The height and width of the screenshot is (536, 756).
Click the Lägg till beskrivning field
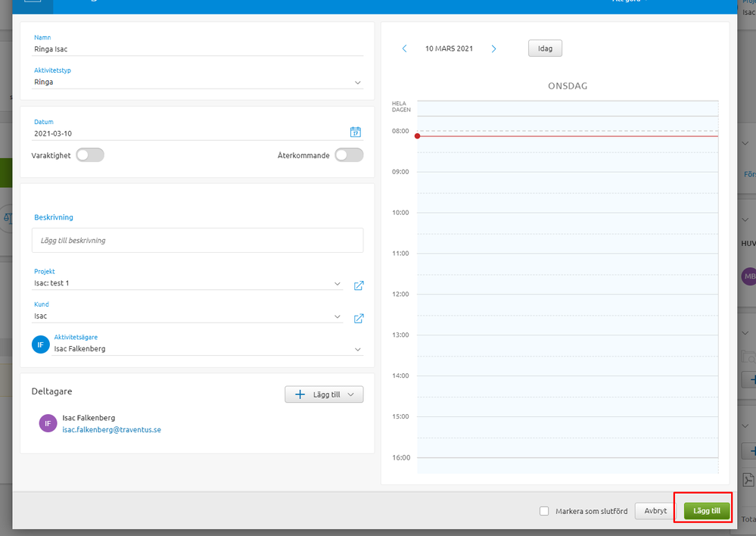click(198, 240)
